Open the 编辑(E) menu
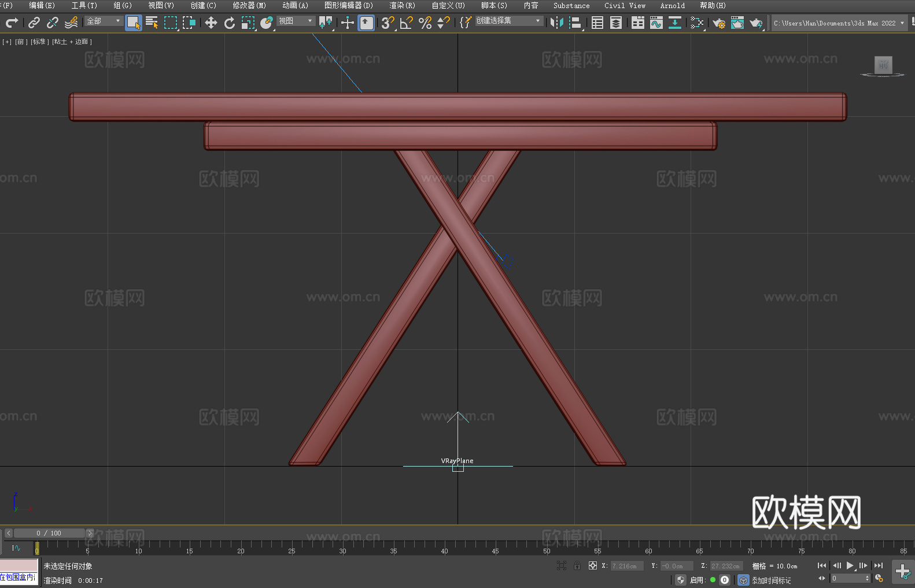The width and height of the screenshot is (915, 588). 42,5
